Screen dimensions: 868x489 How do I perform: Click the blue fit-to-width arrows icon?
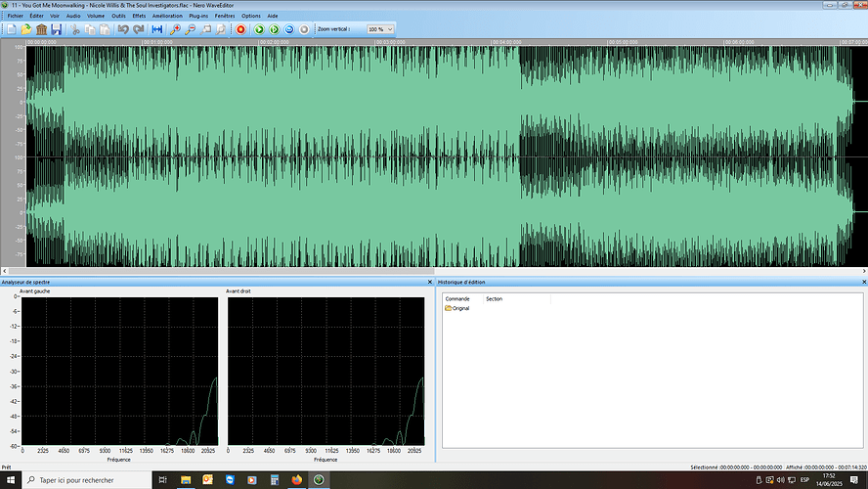click(157, 29)
